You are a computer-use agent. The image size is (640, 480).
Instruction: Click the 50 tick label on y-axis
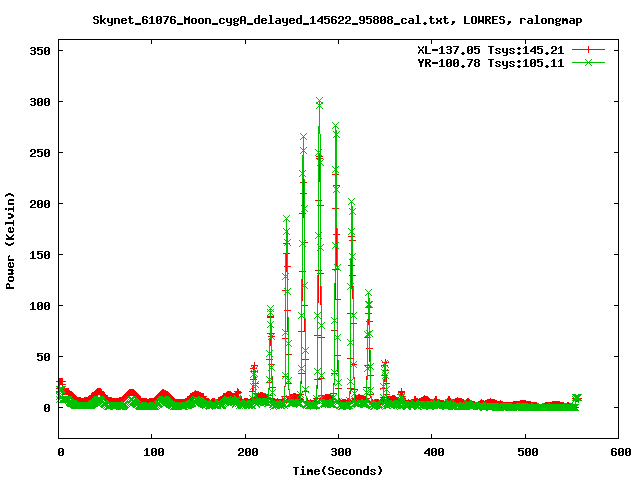tap(43, 357)
